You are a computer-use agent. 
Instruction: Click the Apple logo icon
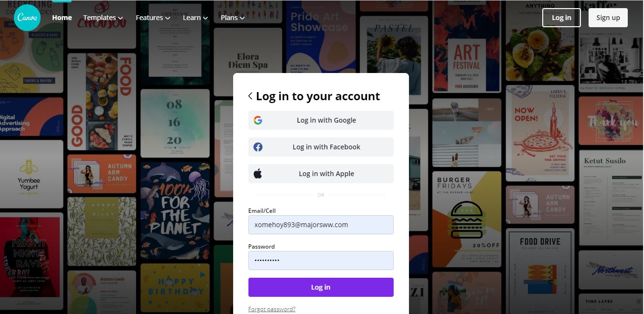[x=258, y=174]
